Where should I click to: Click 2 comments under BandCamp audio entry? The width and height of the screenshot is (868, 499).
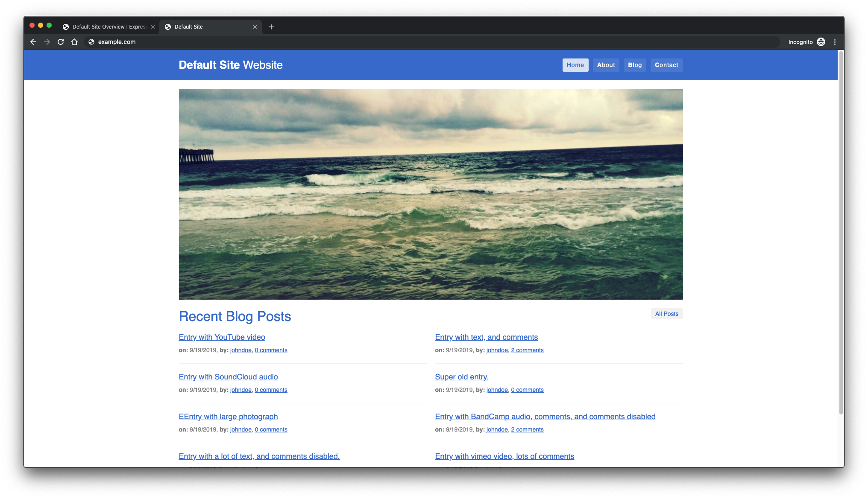pos(527,429)
